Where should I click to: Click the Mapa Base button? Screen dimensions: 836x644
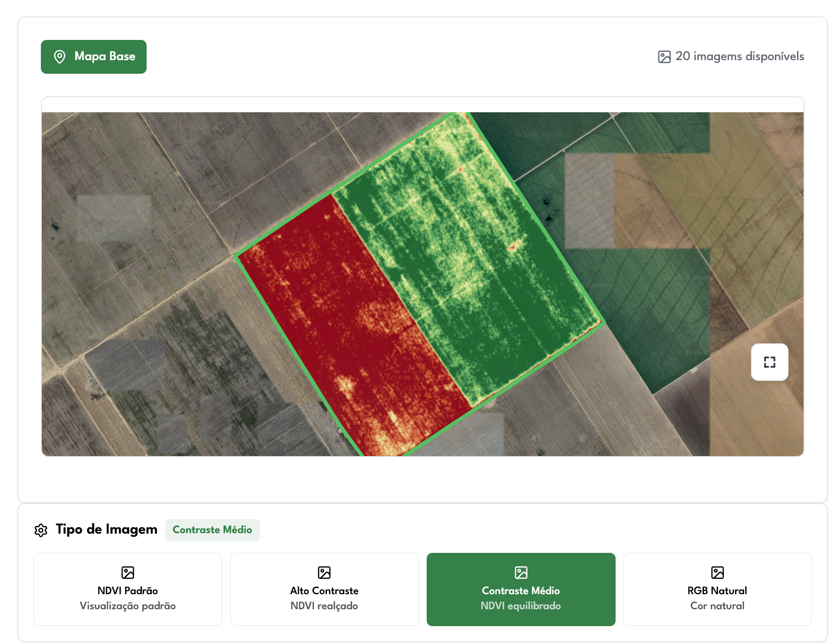[x=94, y=57]
